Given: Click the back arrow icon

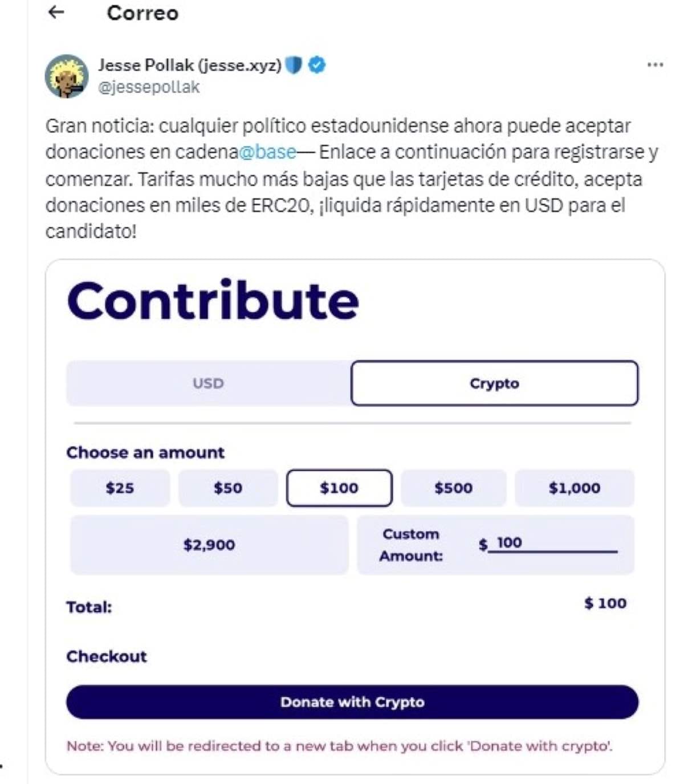Looking at the screenshot, I should (x=56, y=12).
